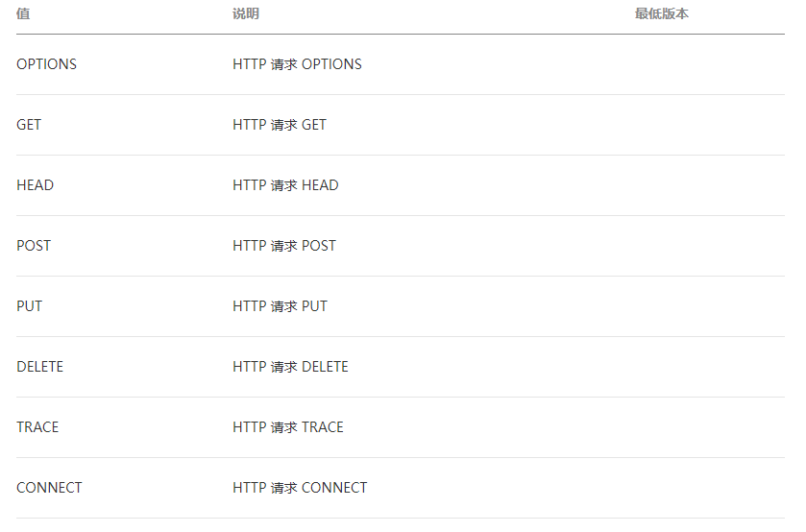Image resolution: width=806 pixels, height=532 pixels.
Task: Click the 值 column header
Action: 23,13
